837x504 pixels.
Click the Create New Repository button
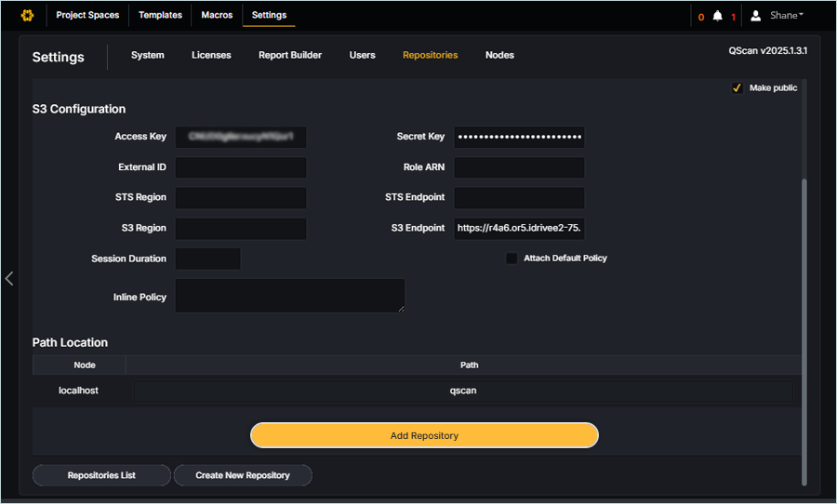tap(243, 475)
